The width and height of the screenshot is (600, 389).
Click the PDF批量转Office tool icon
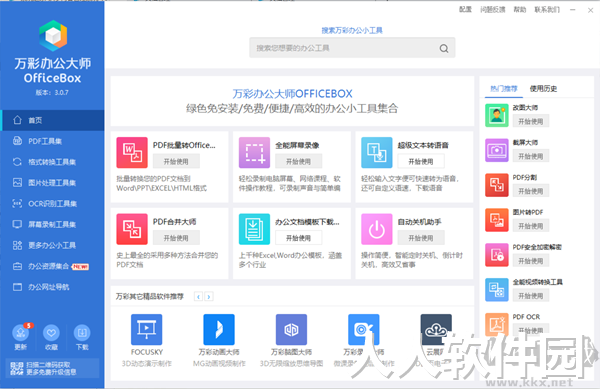click(x=132, y=153)
